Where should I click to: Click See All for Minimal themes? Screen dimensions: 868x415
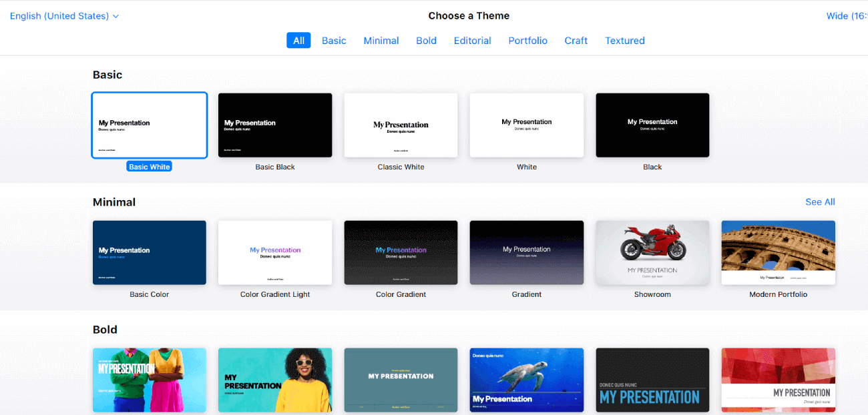point(820,201)
